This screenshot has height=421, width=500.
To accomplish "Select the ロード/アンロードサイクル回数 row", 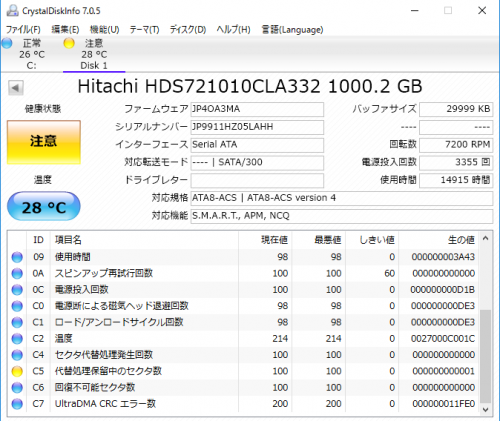I will point(243,322).
